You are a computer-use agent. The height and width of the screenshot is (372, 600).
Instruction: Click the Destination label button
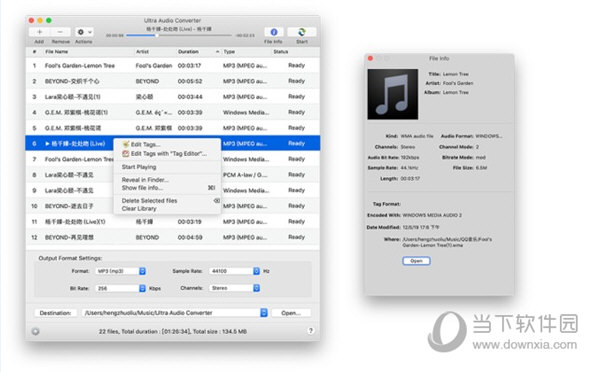(55, 313)
